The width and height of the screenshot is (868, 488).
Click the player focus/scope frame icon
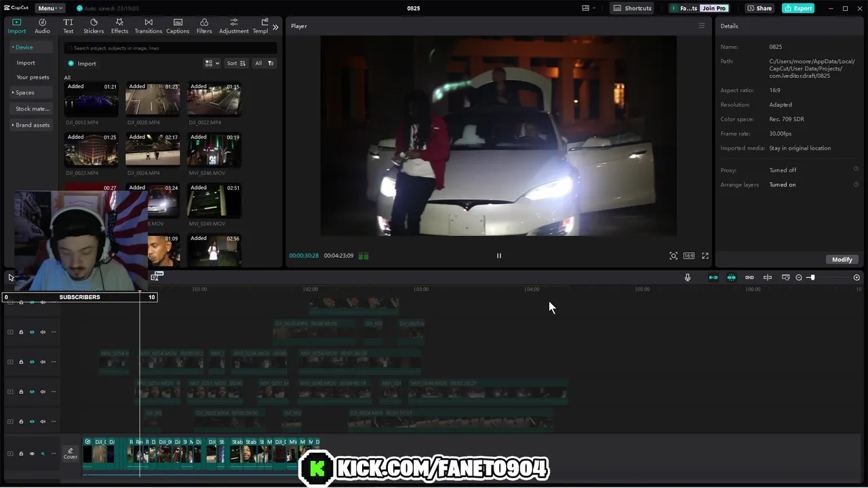pos(673,256)
